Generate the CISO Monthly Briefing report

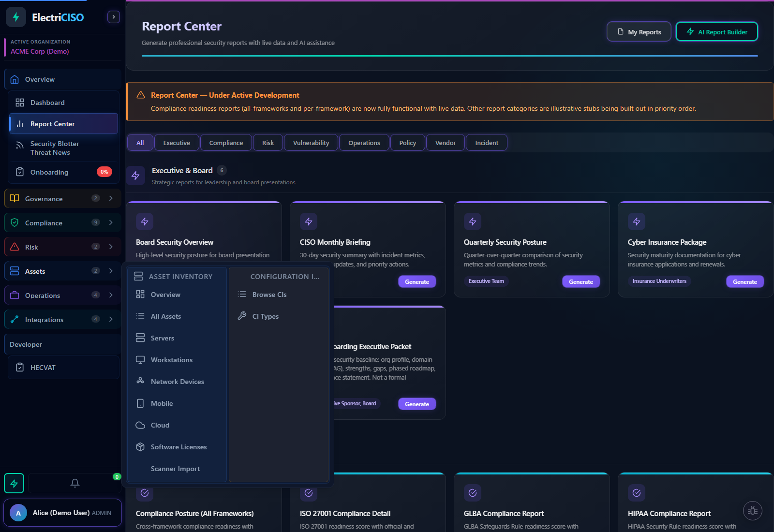417,281
